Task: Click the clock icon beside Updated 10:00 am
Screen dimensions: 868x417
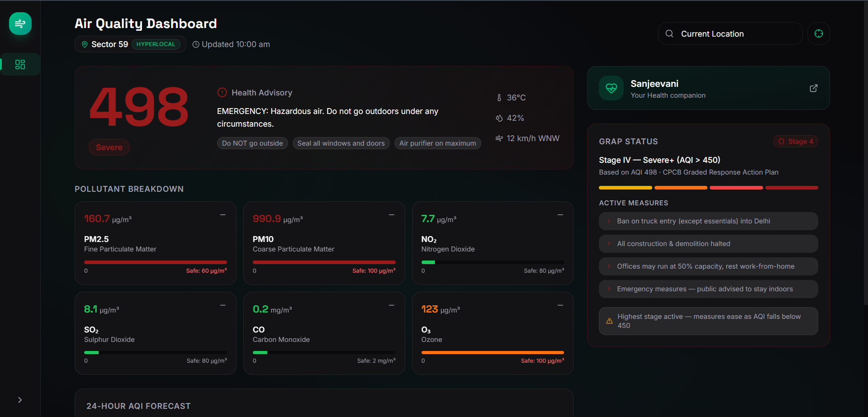Action: point(196,44)
